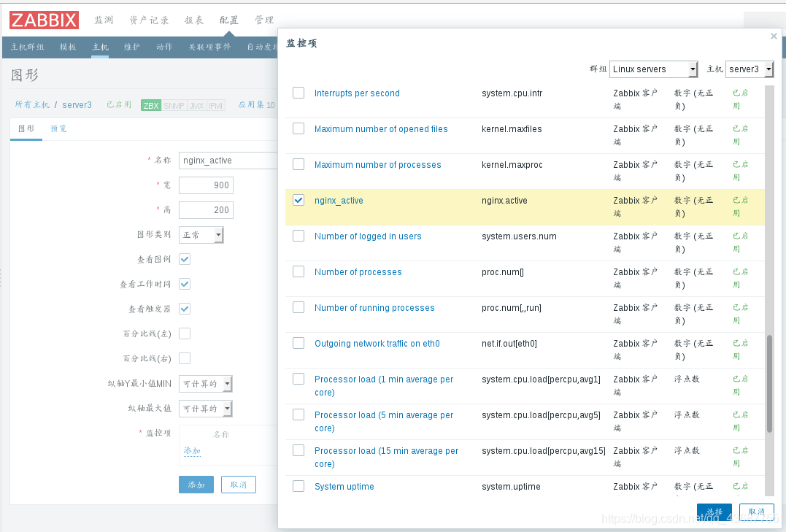
Task: Check Outgoing network traffic on eth0 checkbox
Action: point(298,343)
